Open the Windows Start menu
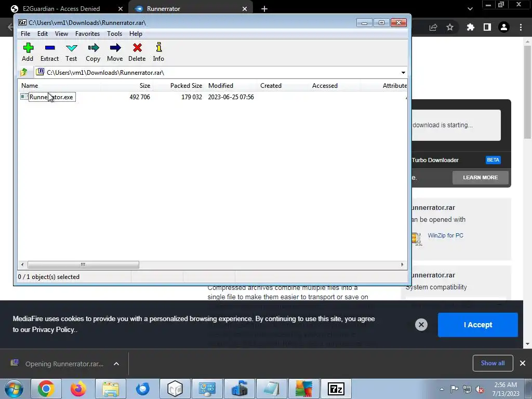 click(x=14, y=389)
